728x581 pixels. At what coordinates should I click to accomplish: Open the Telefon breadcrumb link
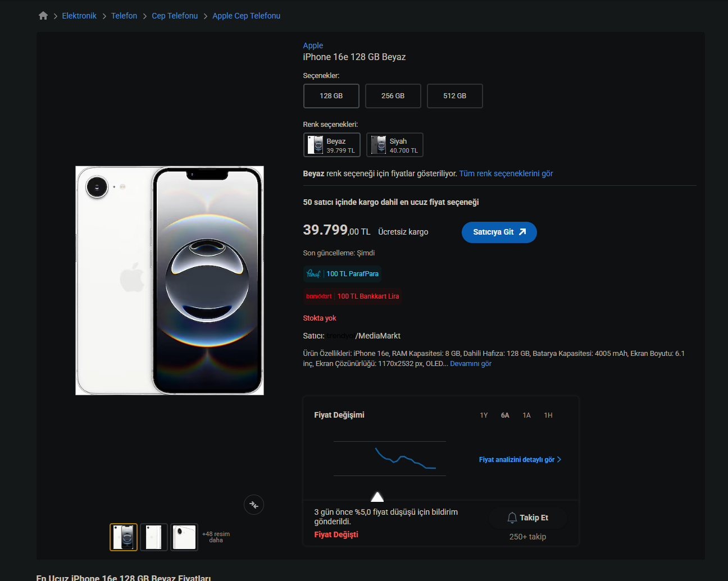coord(124,16)
